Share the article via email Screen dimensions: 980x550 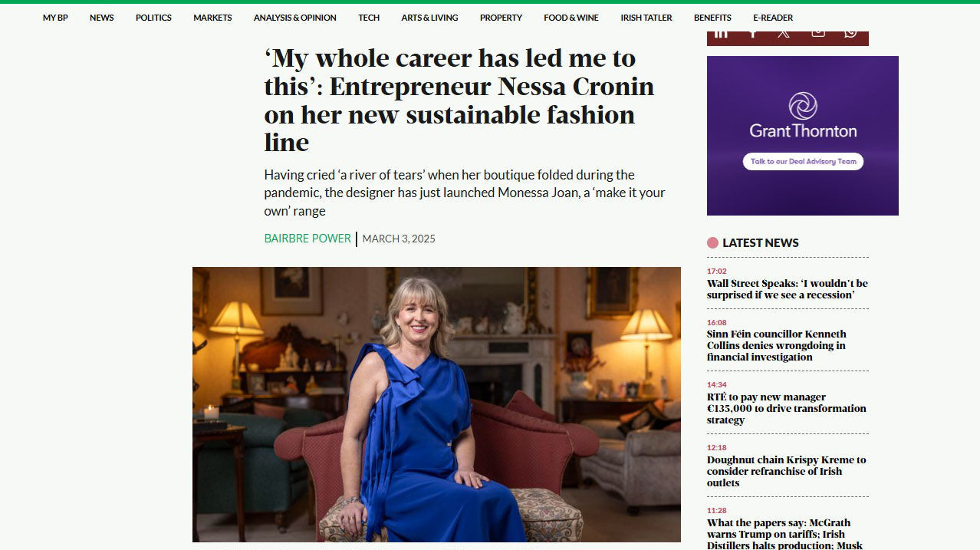pyautogui.click(x=817, y=32)
